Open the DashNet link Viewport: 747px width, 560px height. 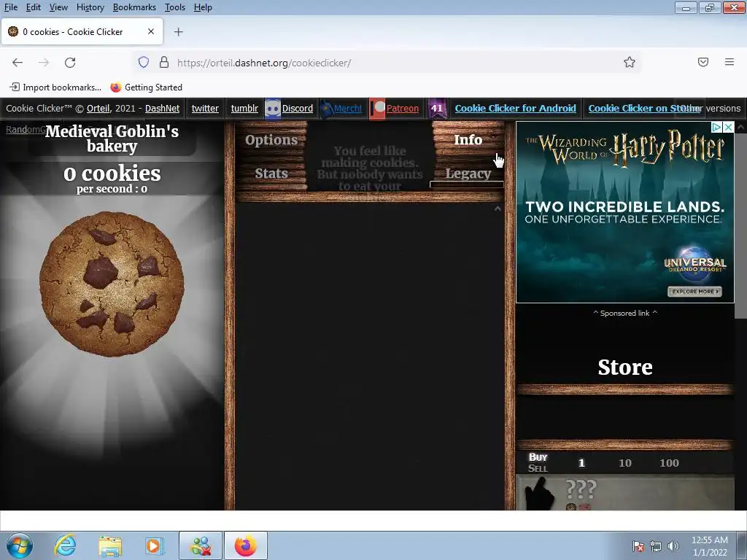coord(162,108)
